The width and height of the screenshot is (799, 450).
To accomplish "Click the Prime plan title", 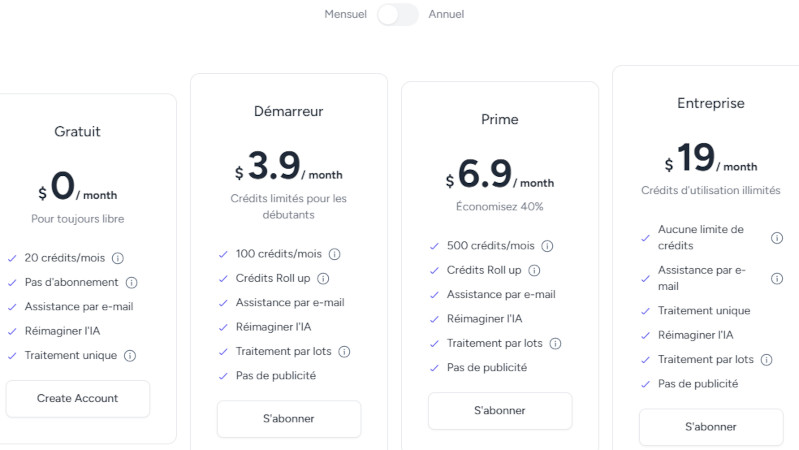I will [500, 119].
